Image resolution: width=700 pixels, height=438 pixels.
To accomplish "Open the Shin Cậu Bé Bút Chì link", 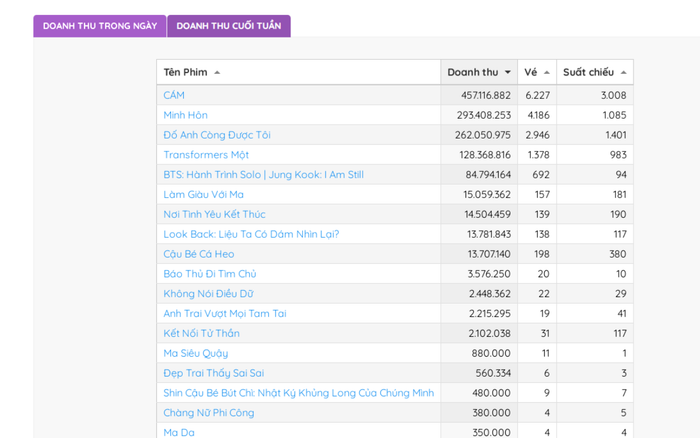I will pyautogui.click(x=298, y=393).
